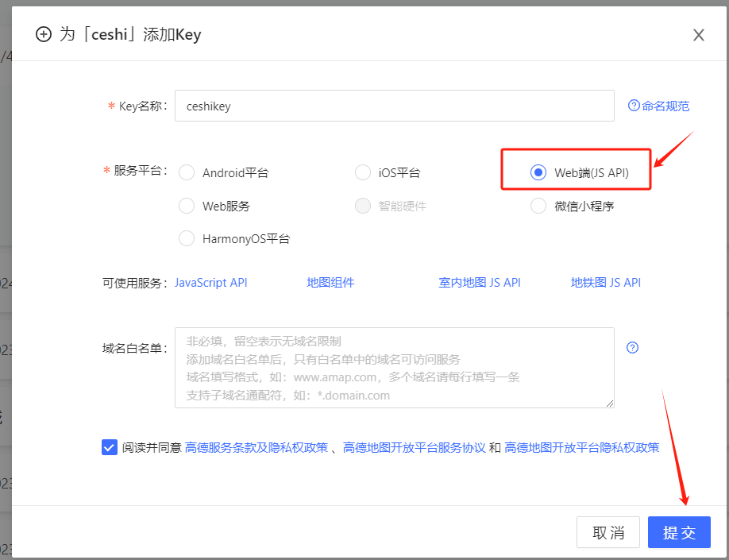Open the 地图组件 service link

tap(330, 283)
